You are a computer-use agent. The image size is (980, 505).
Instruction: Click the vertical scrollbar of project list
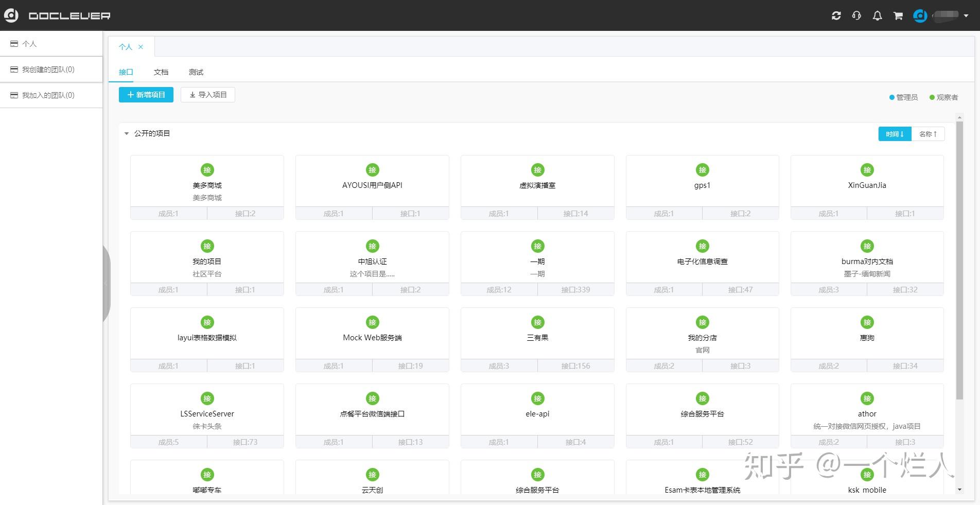point(959,260)
